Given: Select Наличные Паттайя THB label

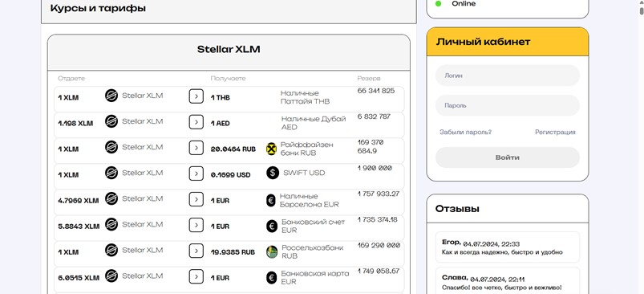Looking at the screenshot, I should point(305,97).
